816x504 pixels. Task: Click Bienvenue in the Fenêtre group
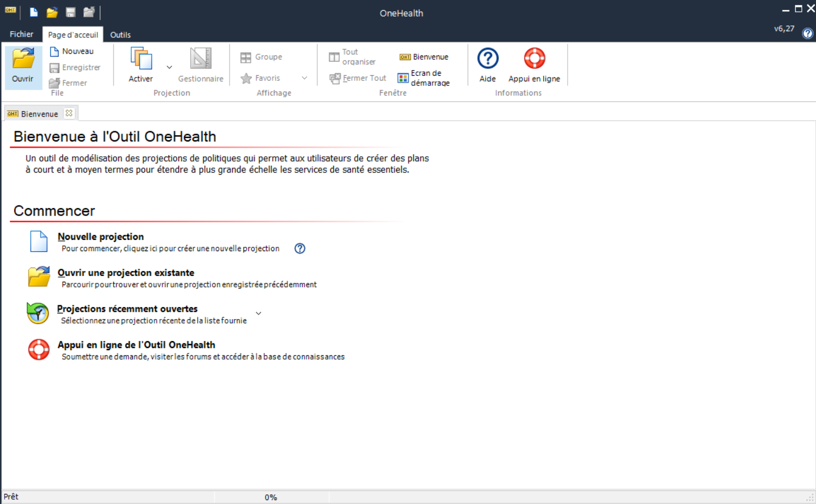point(424,57)
